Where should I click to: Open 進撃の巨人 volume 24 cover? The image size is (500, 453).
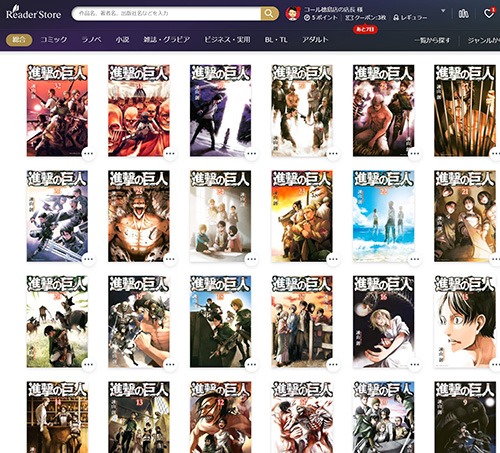point(220,216)
